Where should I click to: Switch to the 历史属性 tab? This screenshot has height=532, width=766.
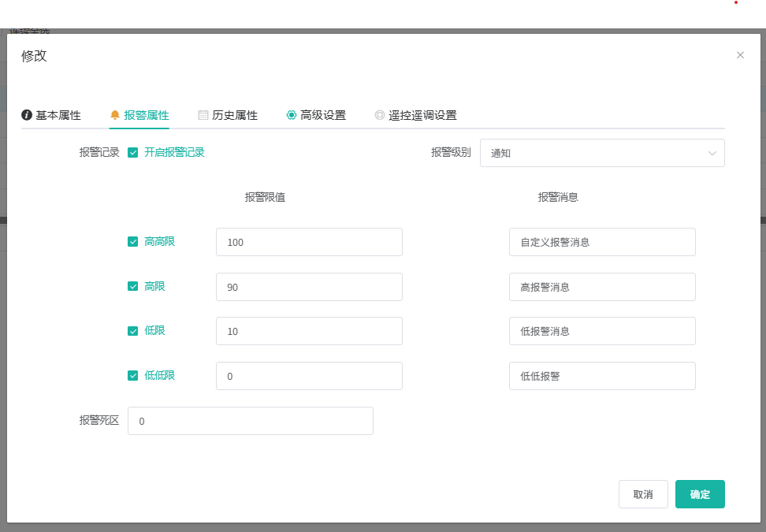pos(235,115)
